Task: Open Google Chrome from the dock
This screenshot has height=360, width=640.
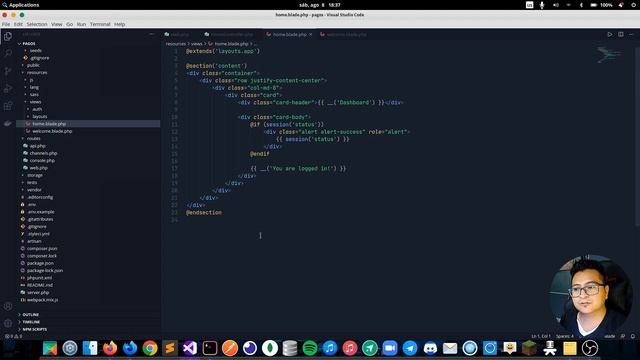Action: click(150, 348)
